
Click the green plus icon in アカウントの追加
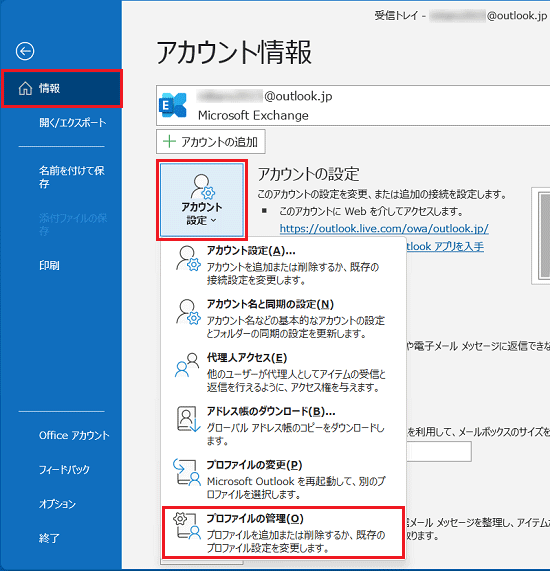coord(169,141)
